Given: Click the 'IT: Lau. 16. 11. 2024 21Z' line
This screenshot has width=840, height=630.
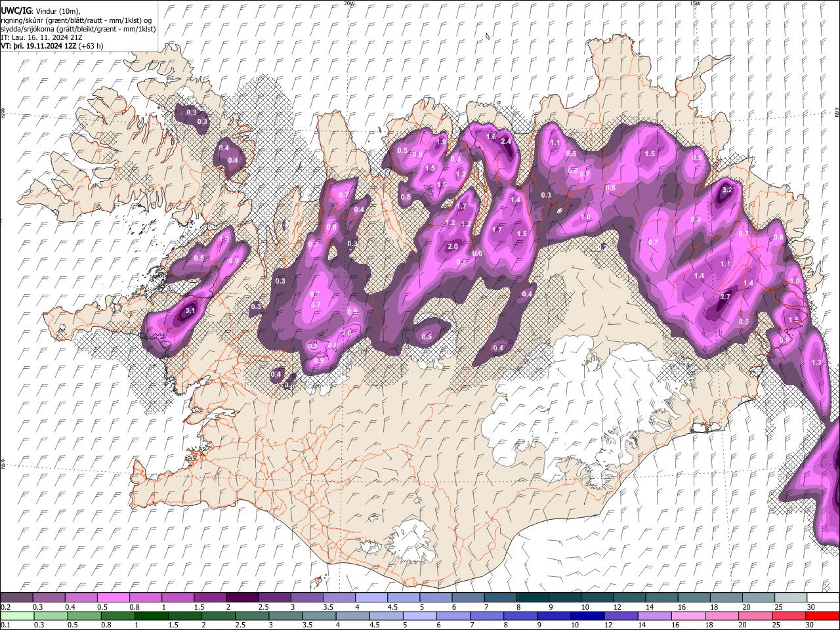Looking at the screenshot, I should click(42, 37).
